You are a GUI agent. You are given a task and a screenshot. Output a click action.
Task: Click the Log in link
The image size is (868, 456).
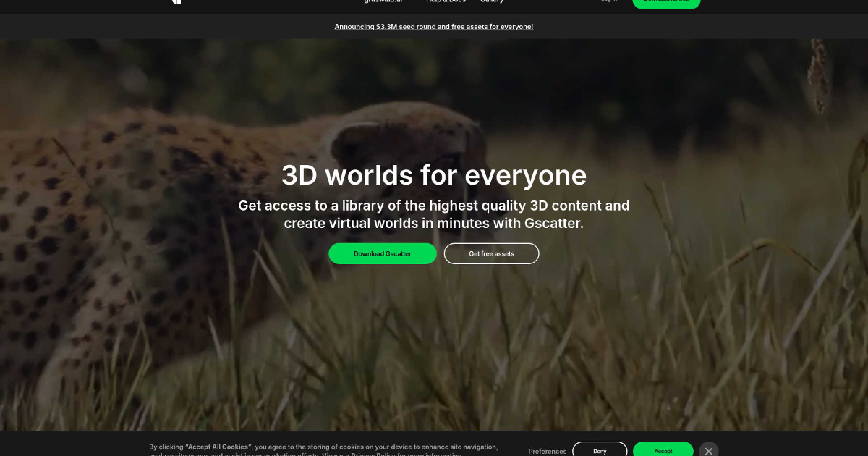pos(608,1)
